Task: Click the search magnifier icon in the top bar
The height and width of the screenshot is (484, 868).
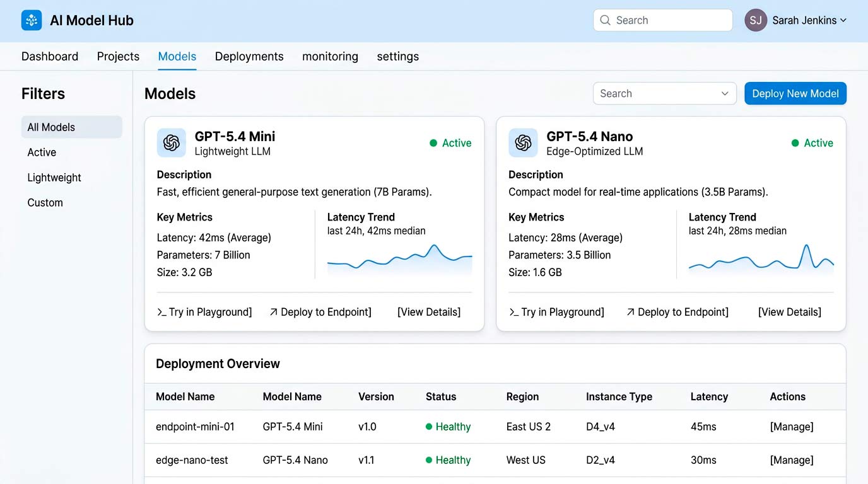Action: (605, 20)
